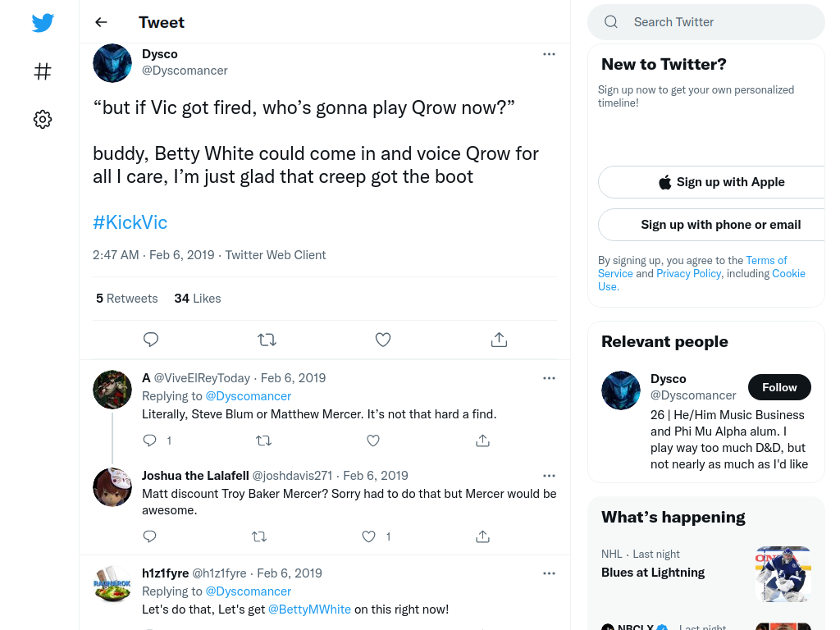Click the Twitter bird home logo

point(43,22)
